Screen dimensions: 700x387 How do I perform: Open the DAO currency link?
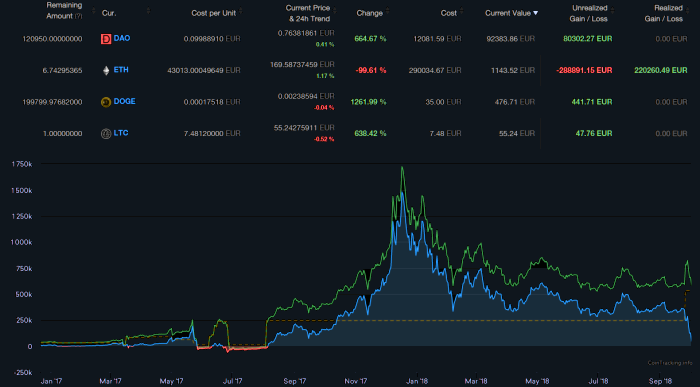tap(122, 38)
